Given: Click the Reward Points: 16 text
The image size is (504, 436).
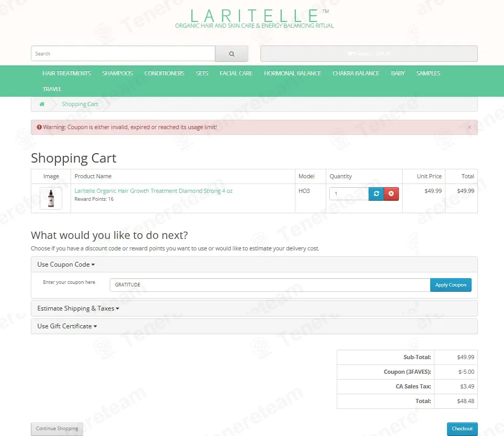Looking at the screenshot, I should click(94, 199).
